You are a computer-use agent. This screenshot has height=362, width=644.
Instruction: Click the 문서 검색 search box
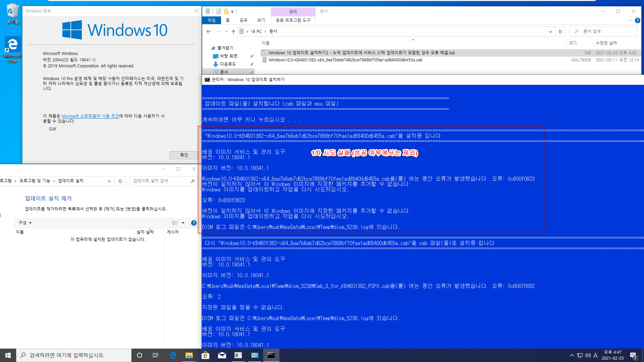(603, 32)
